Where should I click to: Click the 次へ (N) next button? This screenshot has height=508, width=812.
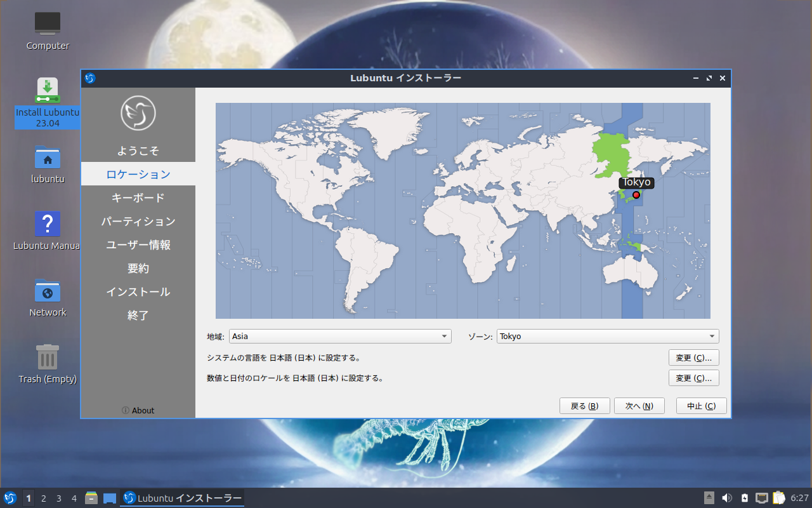[x=639, y=406]
